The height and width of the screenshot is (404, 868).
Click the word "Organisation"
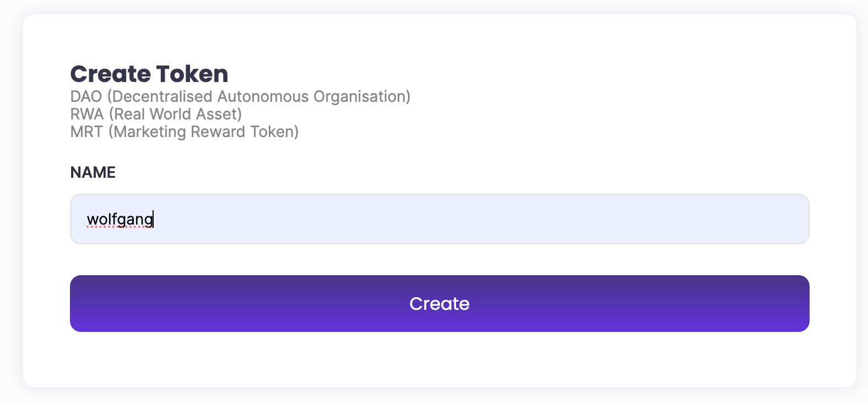click(360, 96)
